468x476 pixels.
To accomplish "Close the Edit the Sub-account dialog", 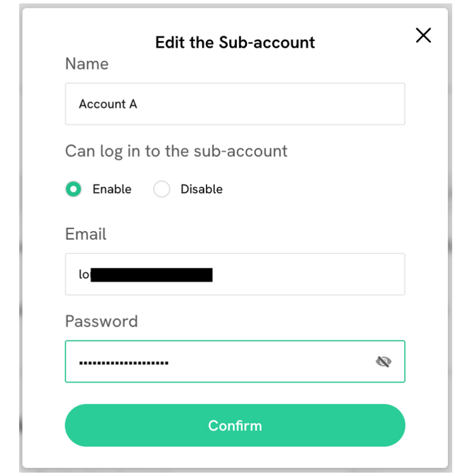I will (423, 36).
